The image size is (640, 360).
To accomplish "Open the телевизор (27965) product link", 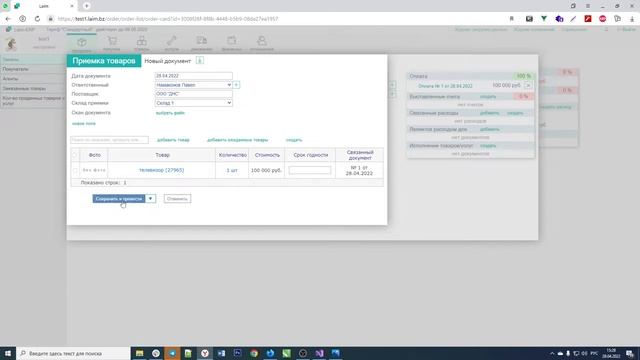I will click(162, 170).
